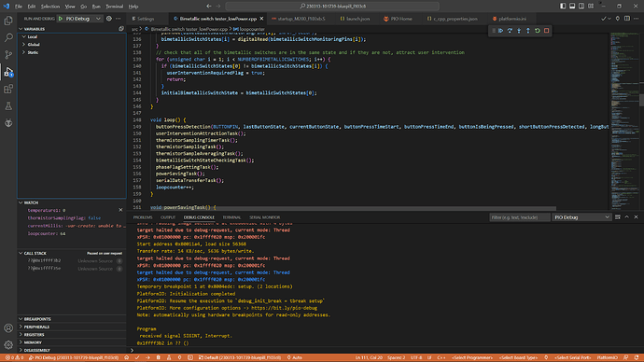Image resolution: width=644 pixels, height=362 pixels.
Task: Step over the current line in debug toolbar
Action: point(510,31)
